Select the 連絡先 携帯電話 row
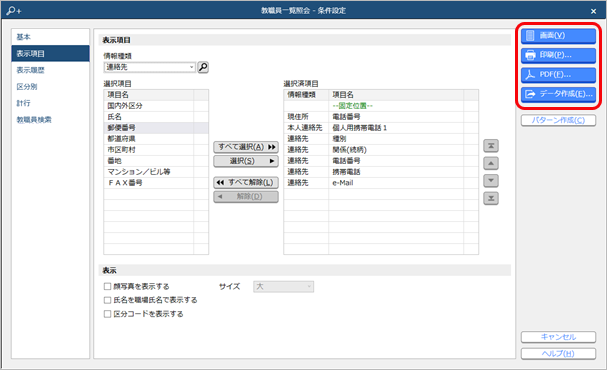 pos(381,172)
